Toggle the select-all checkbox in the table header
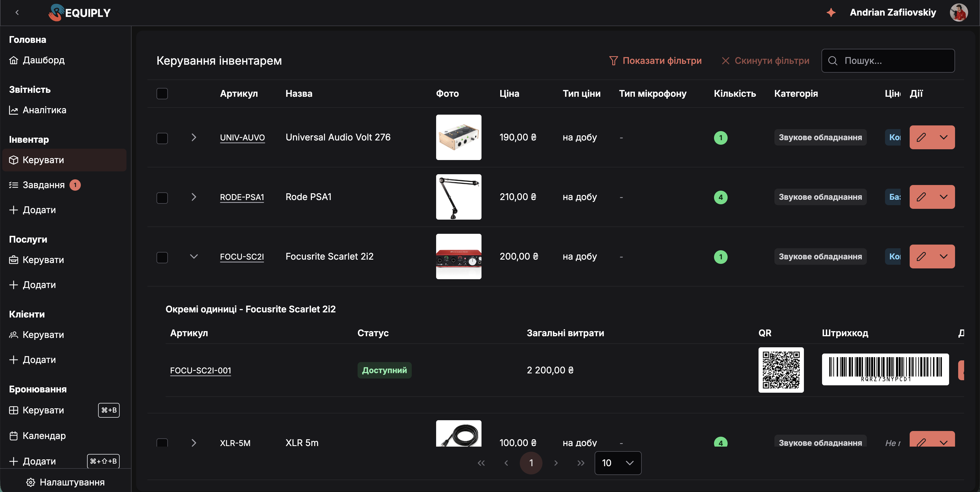Image resolution: width=980 pixels, height=492 pixels. 162,94
